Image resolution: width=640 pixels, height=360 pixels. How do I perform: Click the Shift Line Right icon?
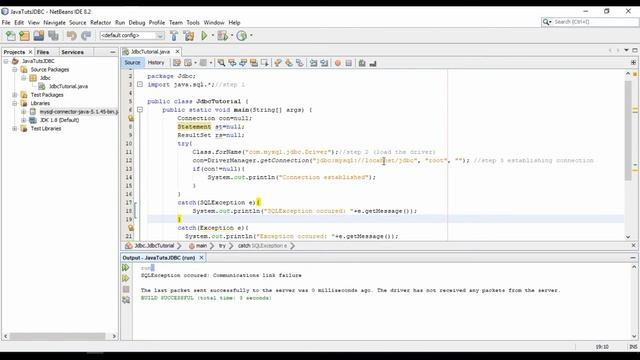[324, 63]
